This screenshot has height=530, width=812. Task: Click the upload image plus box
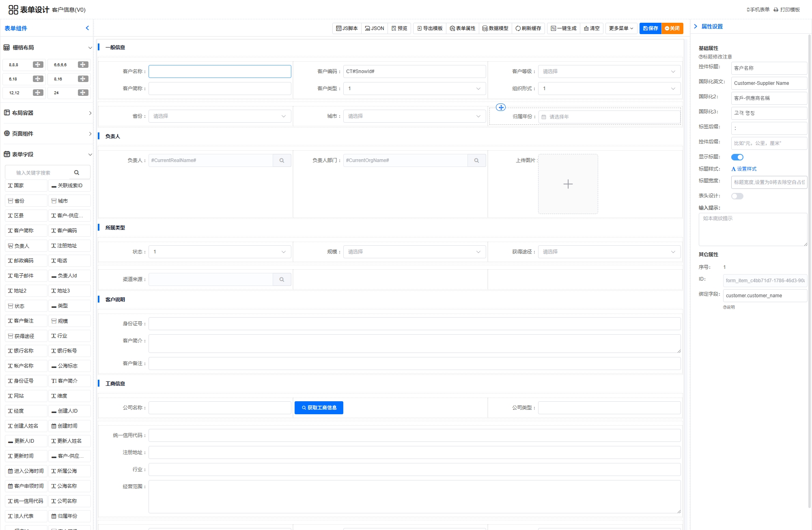[x=568, y=184]
